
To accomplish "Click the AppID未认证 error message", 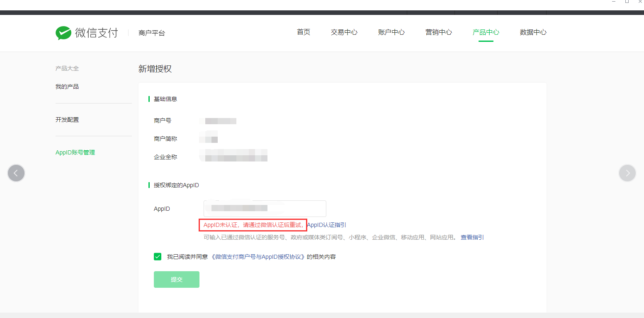I will (253, 225).
